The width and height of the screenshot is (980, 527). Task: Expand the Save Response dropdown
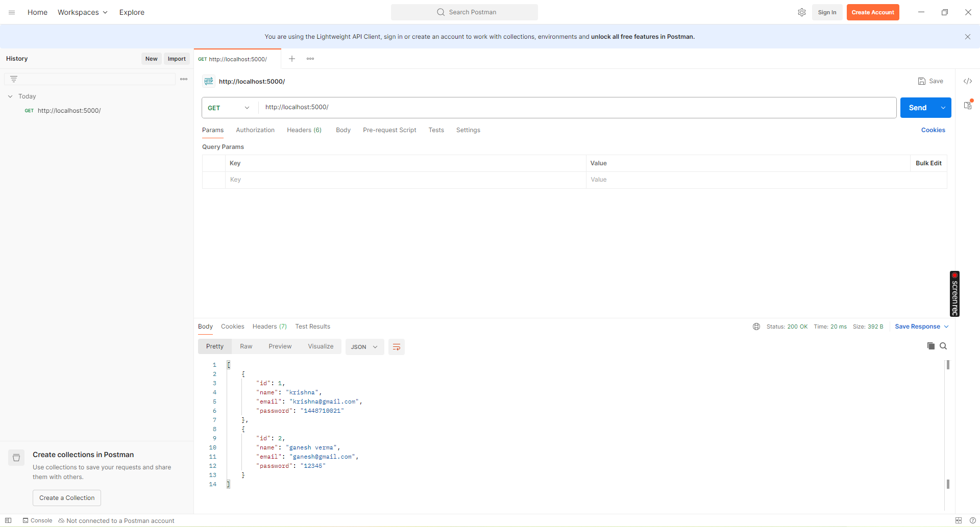(946, 327)
